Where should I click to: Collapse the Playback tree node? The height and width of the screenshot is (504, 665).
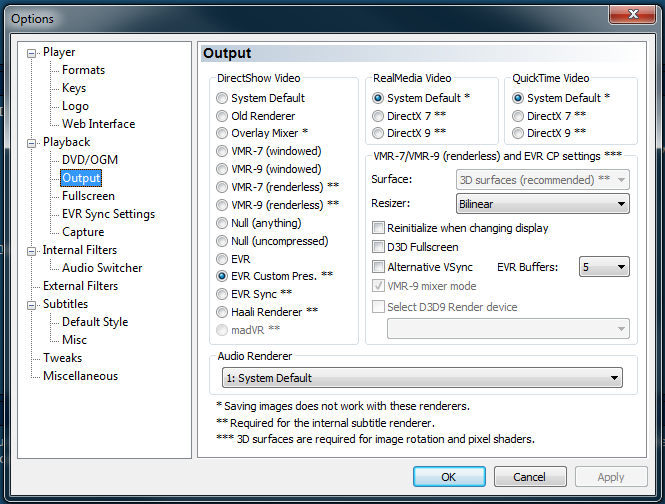[x=32, y=142]
